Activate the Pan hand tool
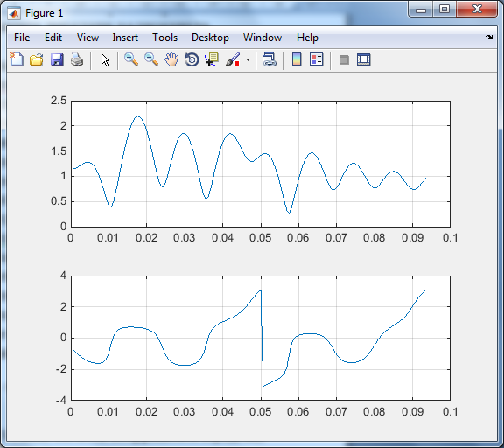Image resolution: width=504 pixels, height=448 pixels. (171, 59)
